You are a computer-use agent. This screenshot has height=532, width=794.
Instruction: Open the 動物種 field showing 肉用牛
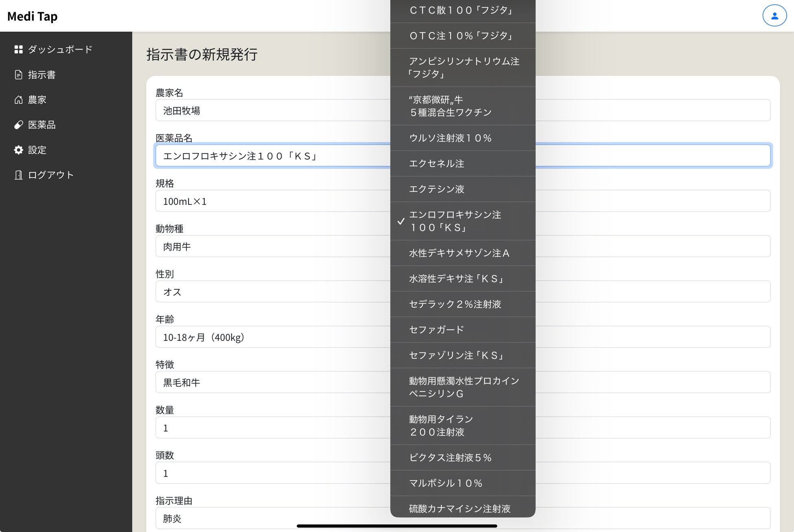[x=272, y=246]
